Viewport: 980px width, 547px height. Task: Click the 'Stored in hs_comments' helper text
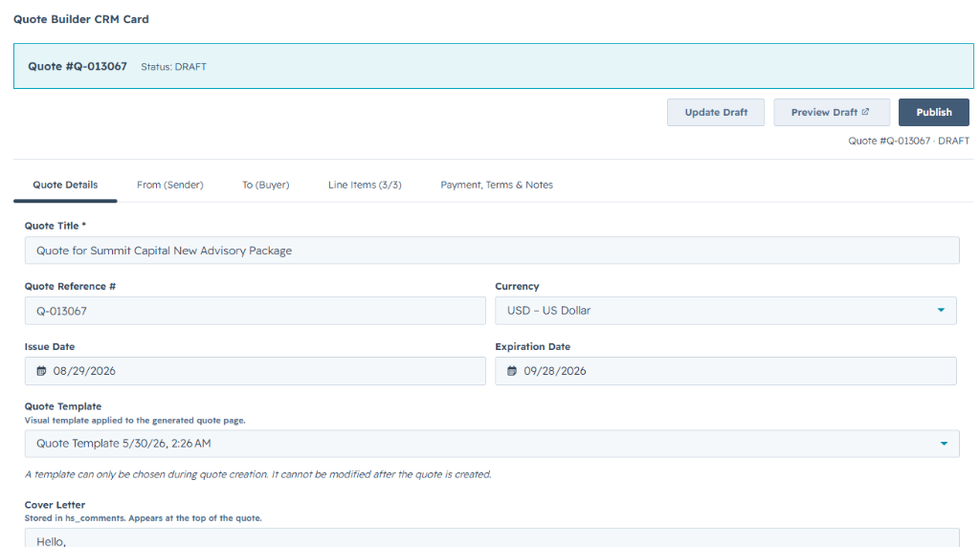click(144, 518)
